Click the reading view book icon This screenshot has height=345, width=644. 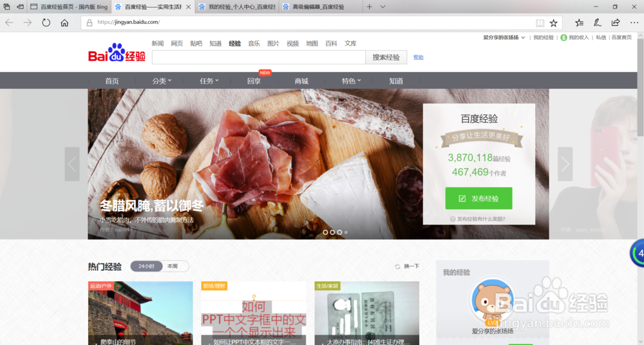pyautogui.click(x=540, y=23)
